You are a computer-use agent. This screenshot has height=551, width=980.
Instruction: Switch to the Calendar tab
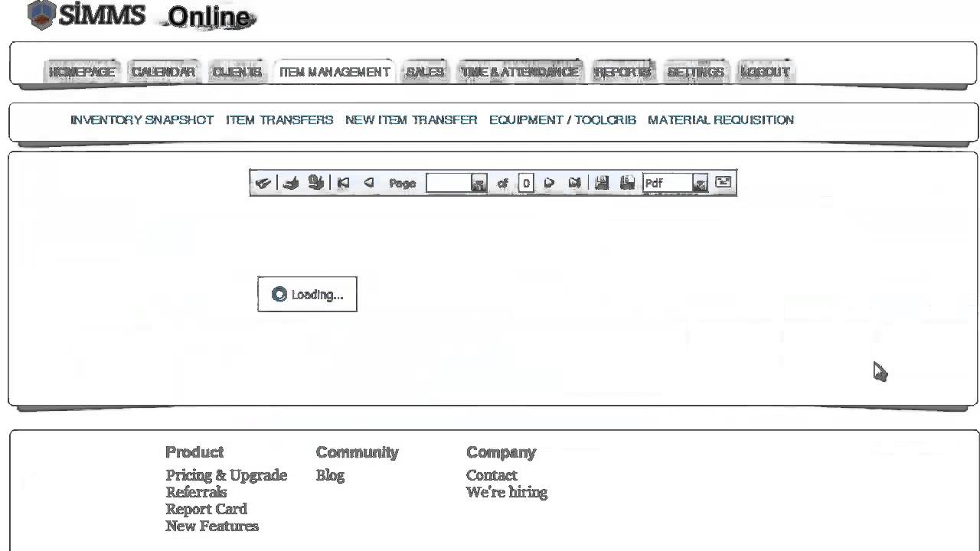tap(163, 72)
